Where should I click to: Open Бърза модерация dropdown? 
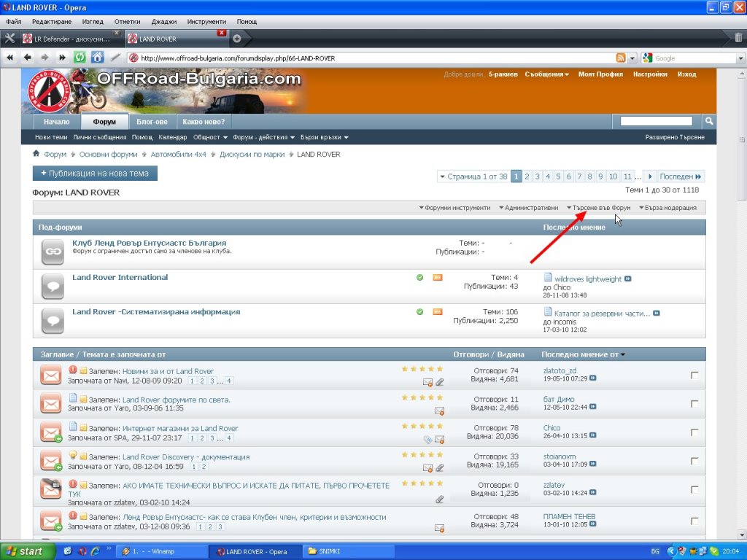point(667,208)
